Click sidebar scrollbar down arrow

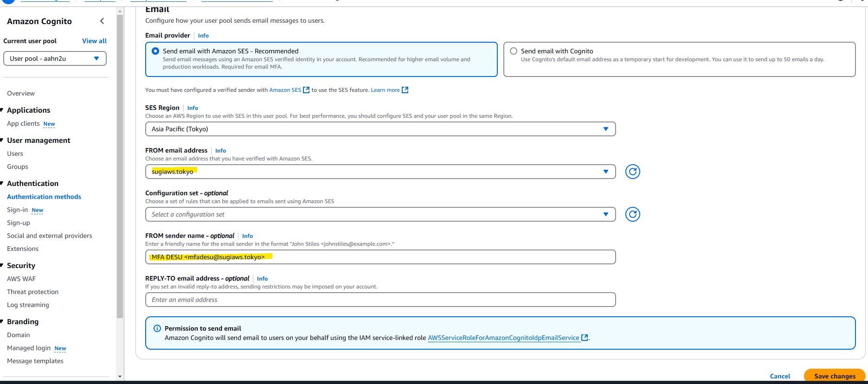(x=120, y=377)
